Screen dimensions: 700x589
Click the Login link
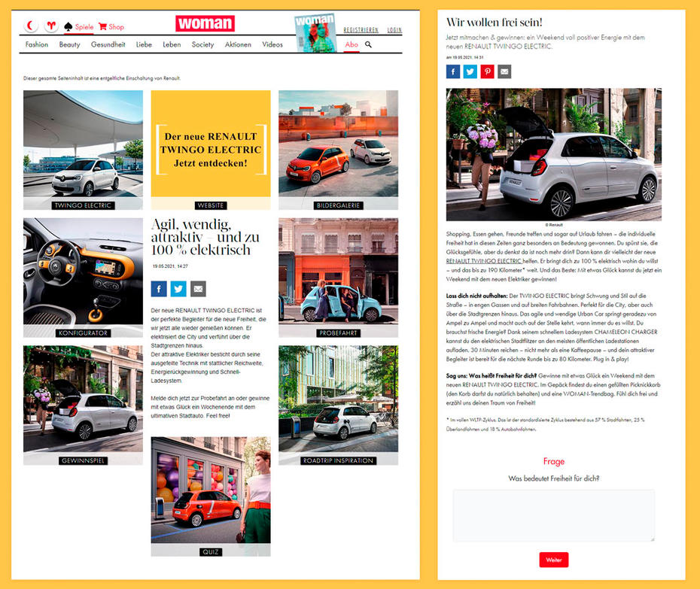tap(394, 30)
